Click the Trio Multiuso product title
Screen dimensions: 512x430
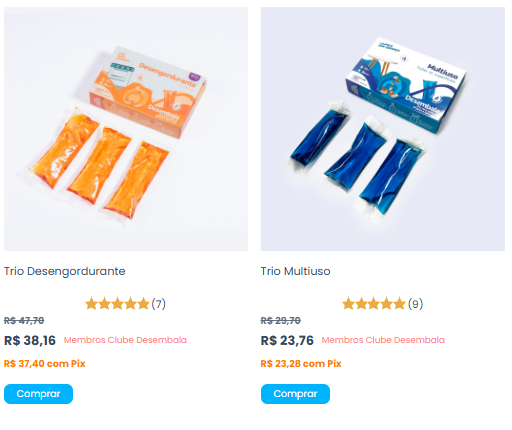coord(295,271)
